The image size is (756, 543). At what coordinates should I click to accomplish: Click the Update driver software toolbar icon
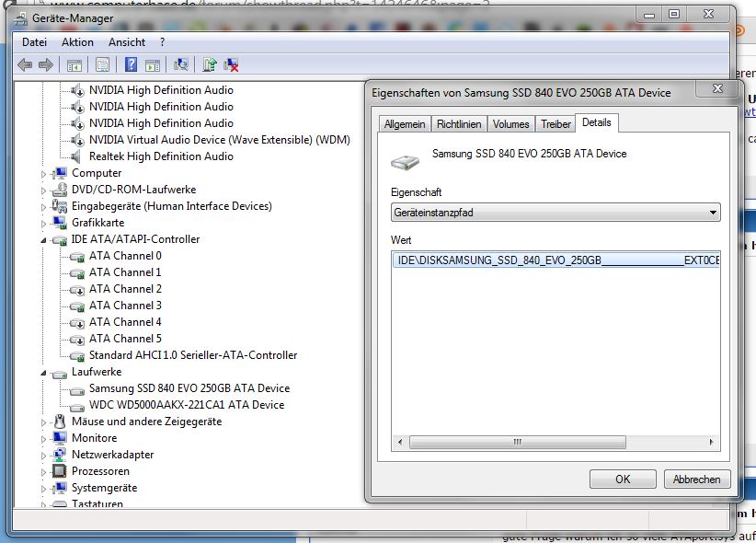click(210, 64)
